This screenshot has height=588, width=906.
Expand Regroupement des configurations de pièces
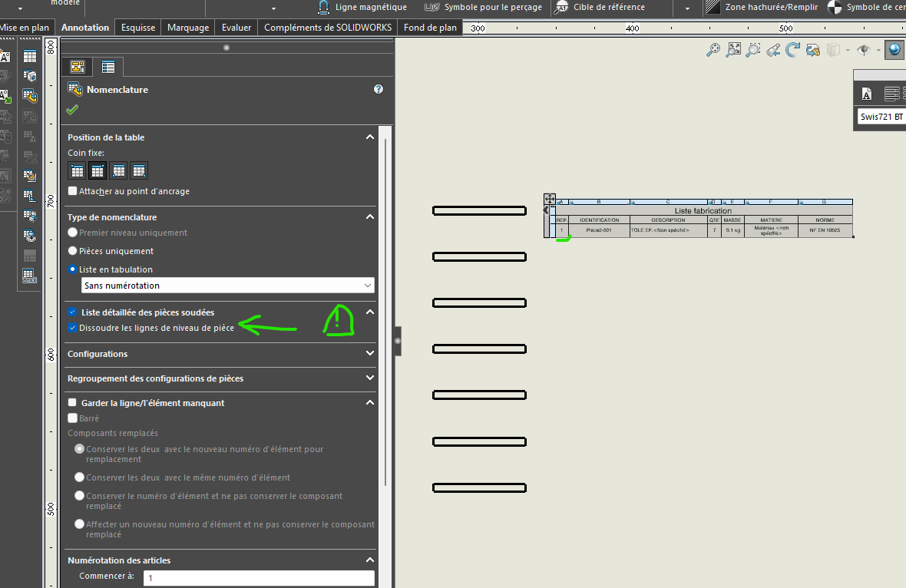[x=370, y=378]
